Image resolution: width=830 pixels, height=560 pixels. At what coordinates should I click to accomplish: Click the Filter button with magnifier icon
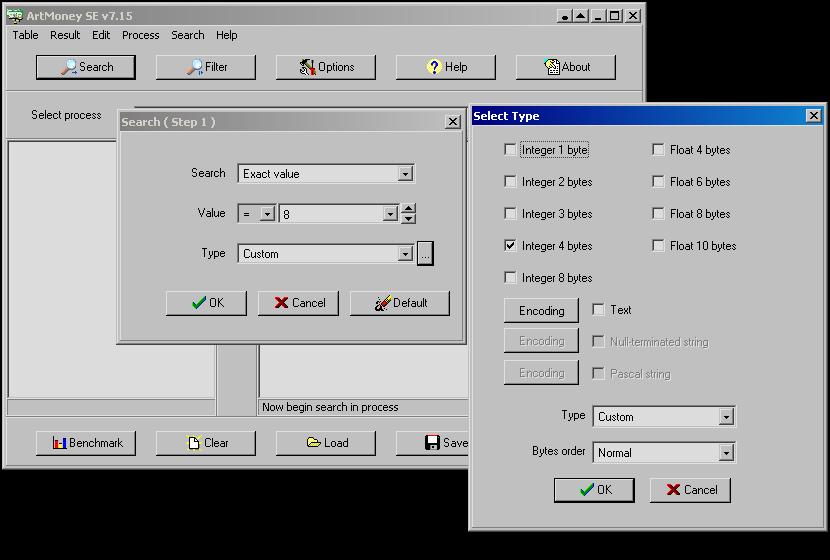[206, 67]
